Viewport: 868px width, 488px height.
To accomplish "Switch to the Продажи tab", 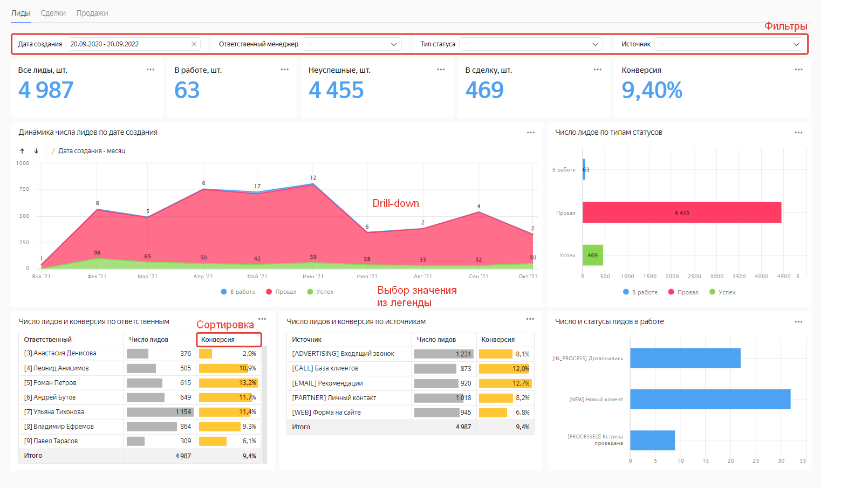I will (x=92, y=13).
